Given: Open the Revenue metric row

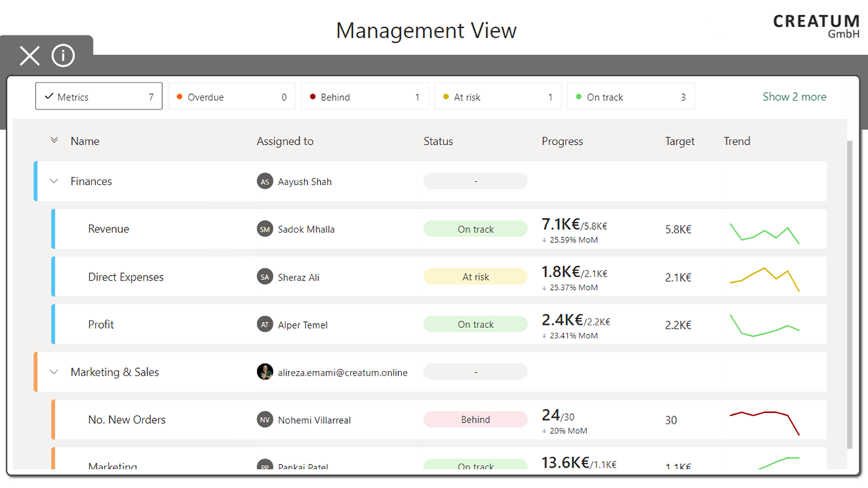Looking at the screenshot, I should point(108,229).
